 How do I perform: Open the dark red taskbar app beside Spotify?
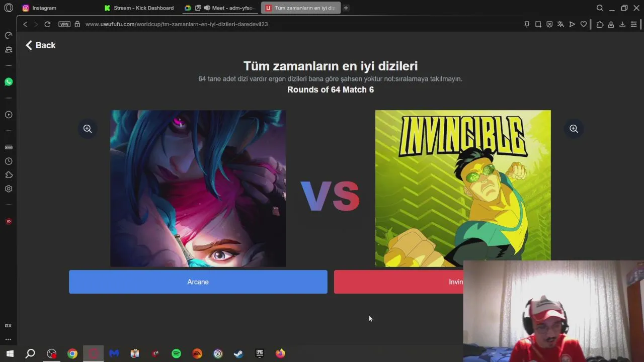(x=155, y=353)
